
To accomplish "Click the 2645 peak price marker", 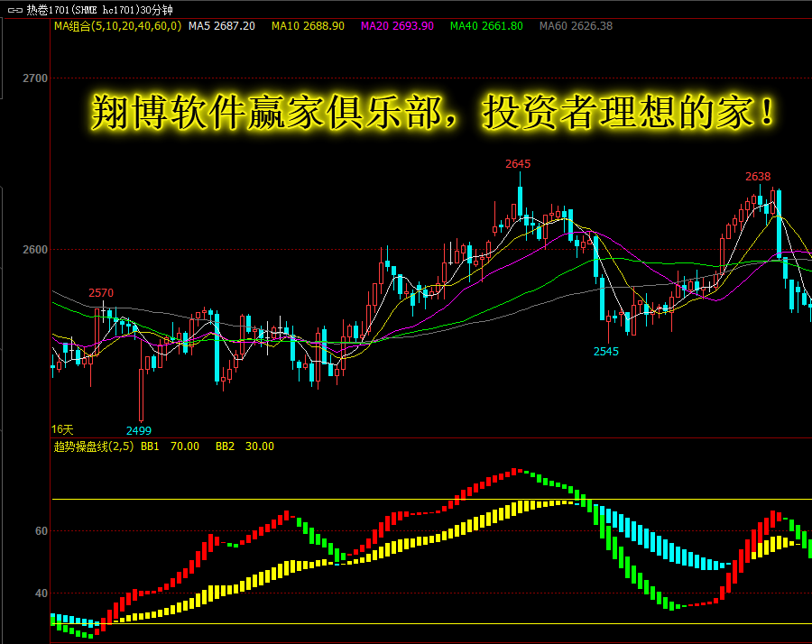I will click(x=518, y=164).
